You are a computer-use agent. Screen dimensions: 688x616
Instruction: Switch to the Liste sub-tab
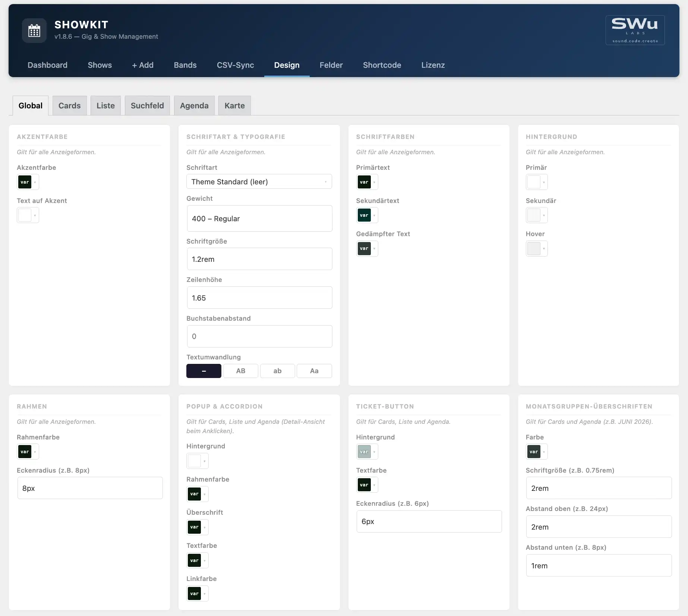[106, 105]
